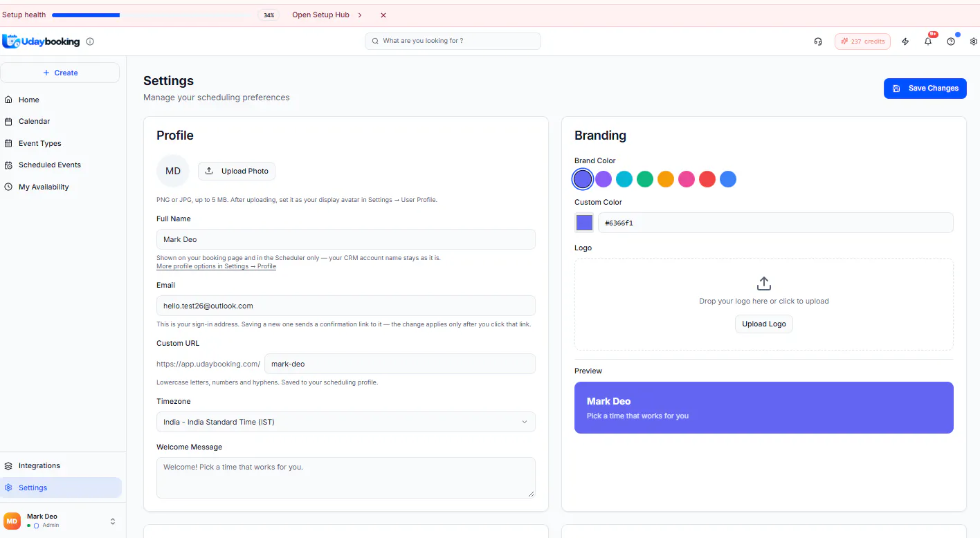Click the MD avatar in sidebar footer
Viewport: 980px width, 538px height.
coord(12,521)
